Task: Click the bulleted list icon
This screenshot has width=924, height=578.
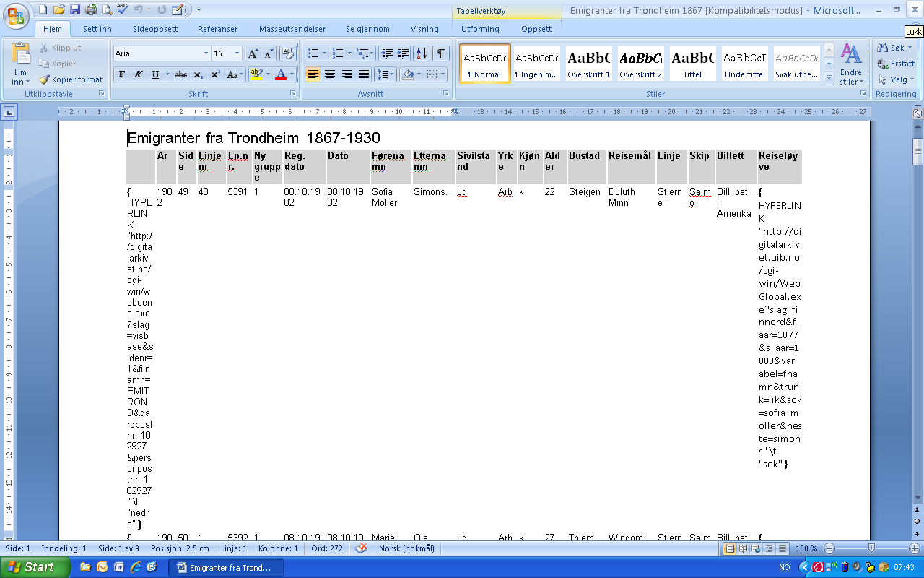Action: click(x=313, y=53)
